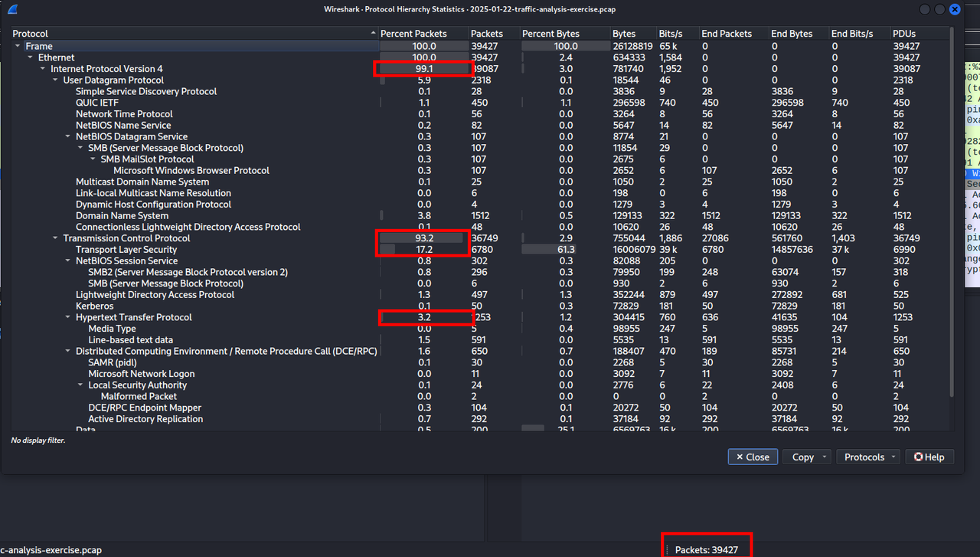Collapse the Internet Protocol Version 4 node
Image resolution: width=980 pixels, height=557 pixels.
[43, 69]
